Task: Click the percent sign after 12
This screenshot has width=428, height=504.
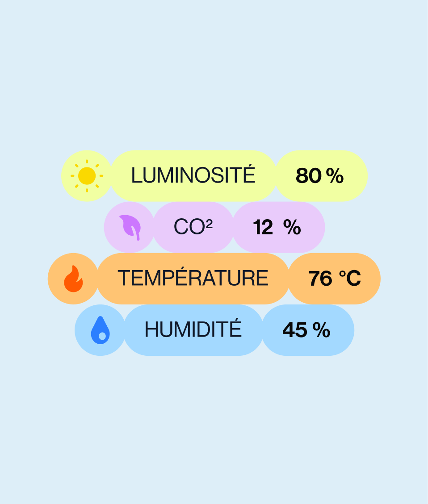Action: coord(292,228)
